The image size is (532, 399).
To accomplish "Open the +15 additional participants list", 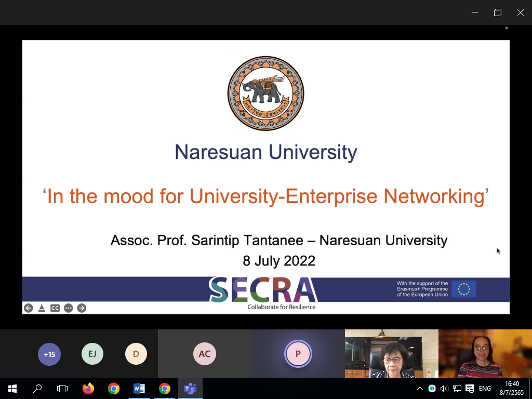I will 49,354.
